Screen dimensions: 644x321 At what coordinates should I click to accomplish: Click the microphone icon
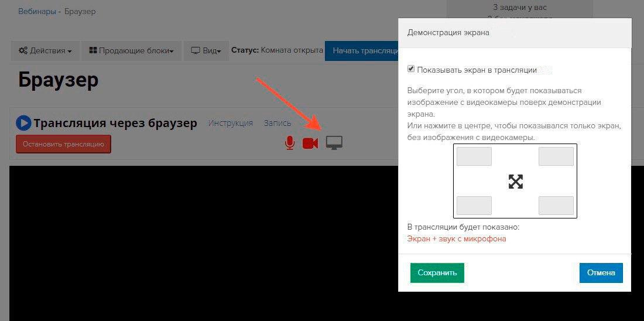tap(290, 142)
